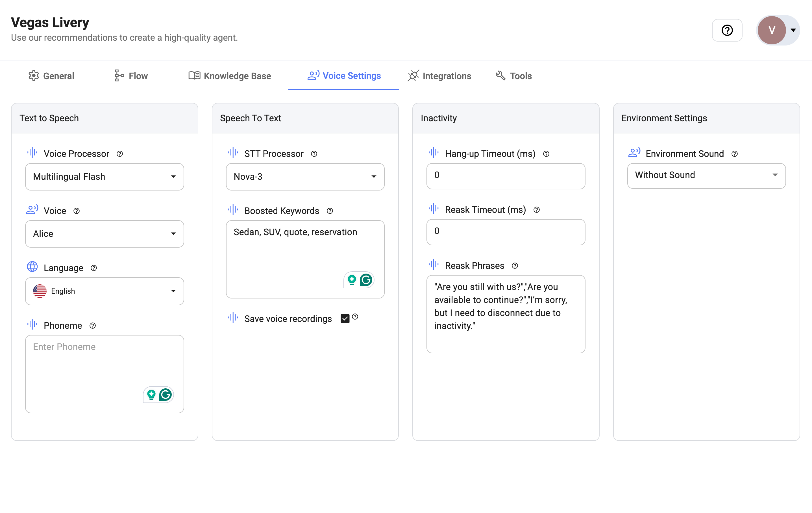The width and height of the screenshot is (812, 513).
Task: Click the Grammarly icon in Boosted Keywords field
Action: [366, 280]
